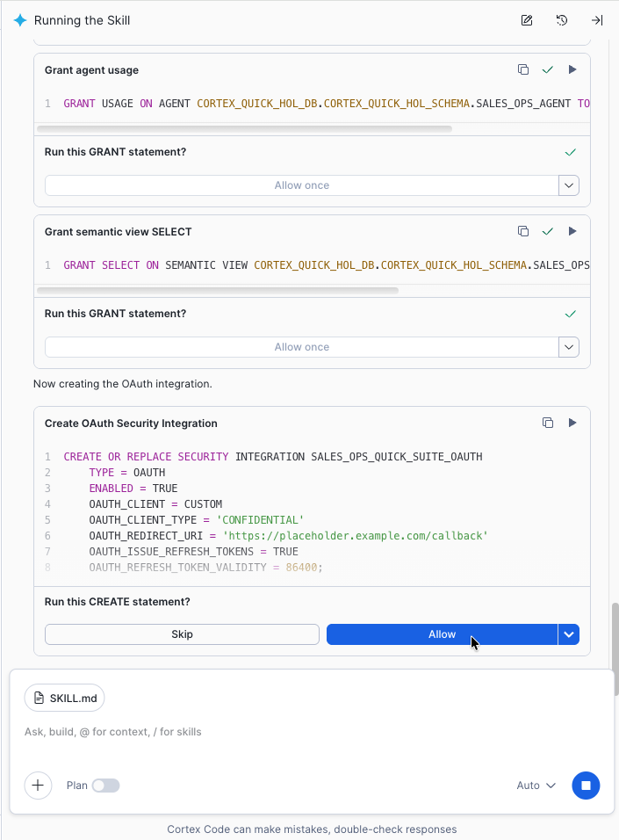Click the checkmark in Grant semantic view SELECT header
619x840 pixels.
pyautogui.click(x=547, y=231)
